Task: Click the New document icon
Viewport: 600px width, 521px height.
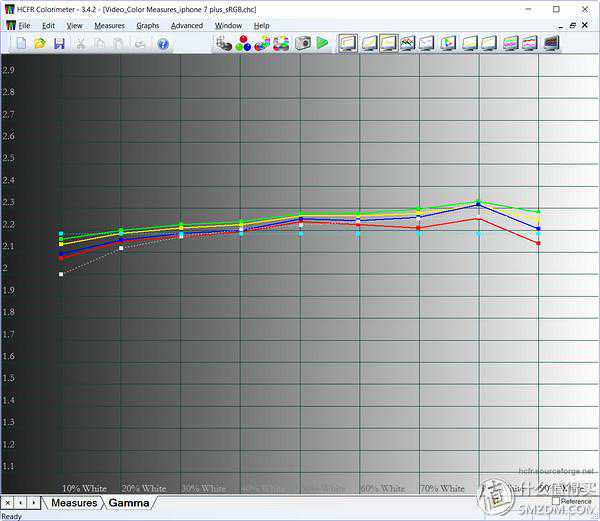Action: click(21, 44)
